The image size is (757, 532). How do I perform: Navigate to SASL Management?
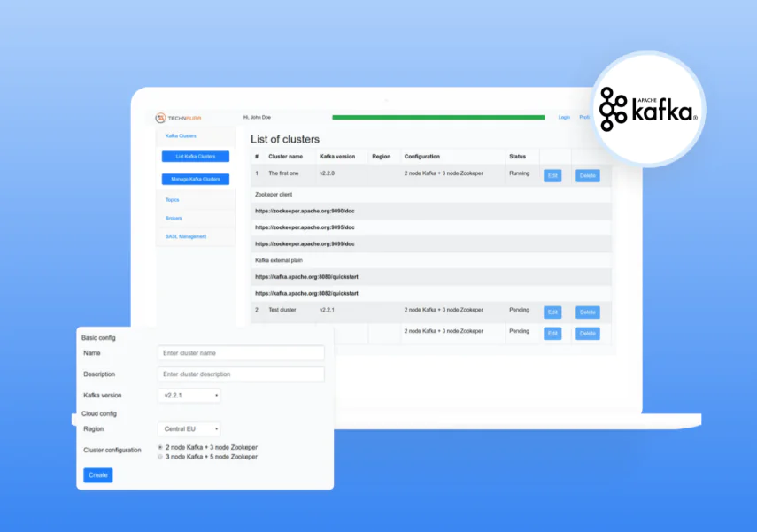coord(186,236)
